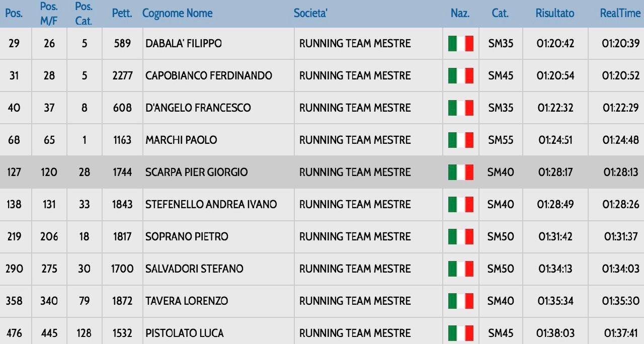Open runner TAVERA LORENZO's name

tap(187, 301)
